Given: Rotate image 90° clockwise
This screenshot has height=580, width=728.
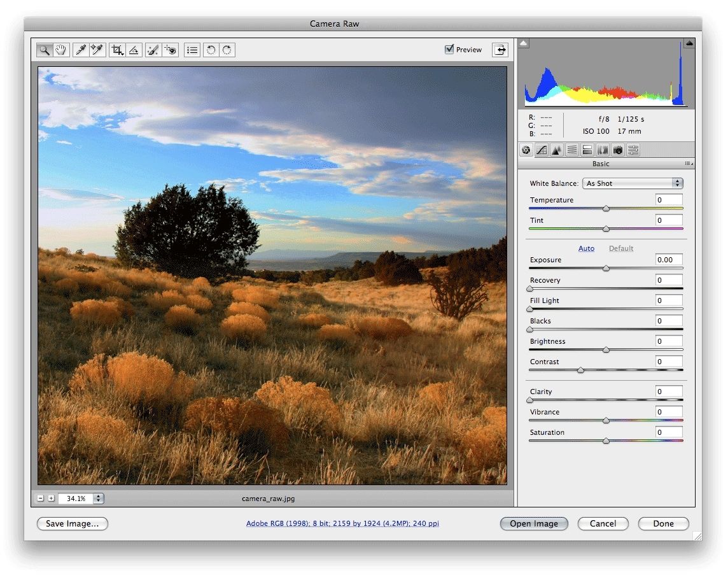Looking at the screenshot, I should point(227,50).
